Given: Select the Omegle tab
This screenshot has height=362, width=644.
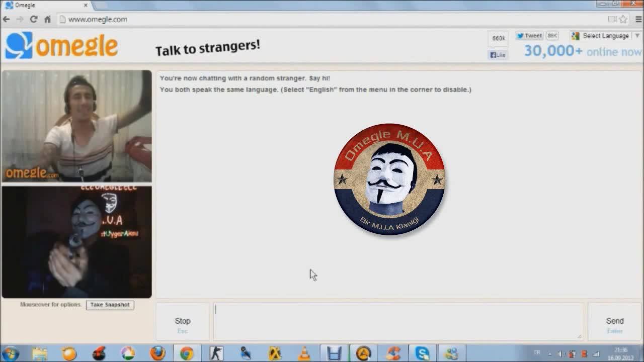Looking at the screenshot, I should point(46,5).
